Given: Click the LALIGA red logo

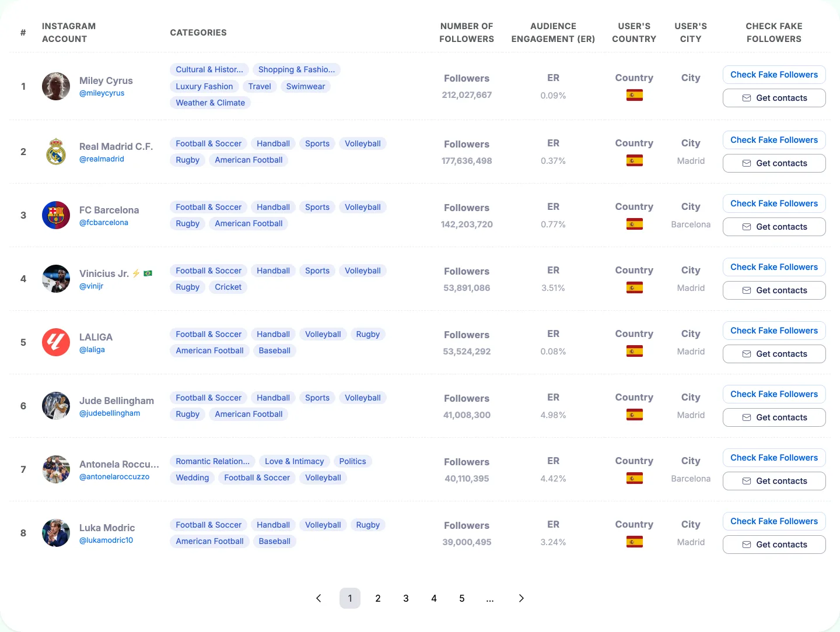Looking at the screenshot, I should tap(56, 342).
